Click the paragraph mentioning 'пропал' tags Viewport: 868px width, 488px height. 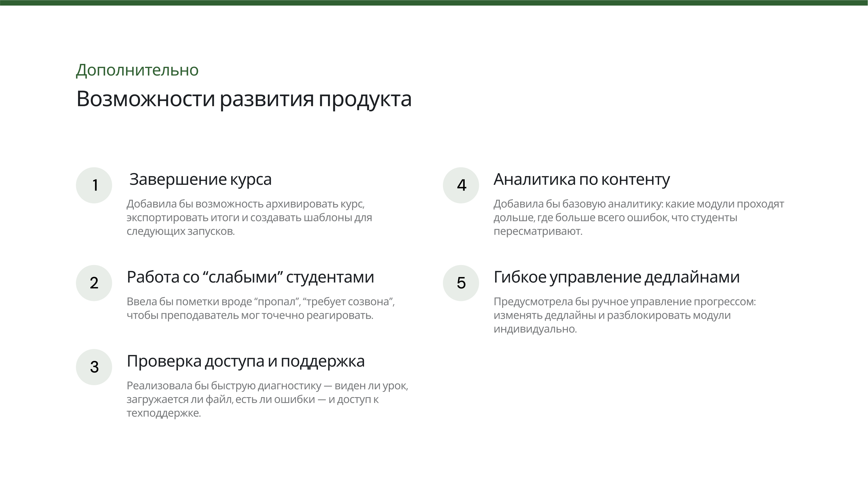[260, 308]
